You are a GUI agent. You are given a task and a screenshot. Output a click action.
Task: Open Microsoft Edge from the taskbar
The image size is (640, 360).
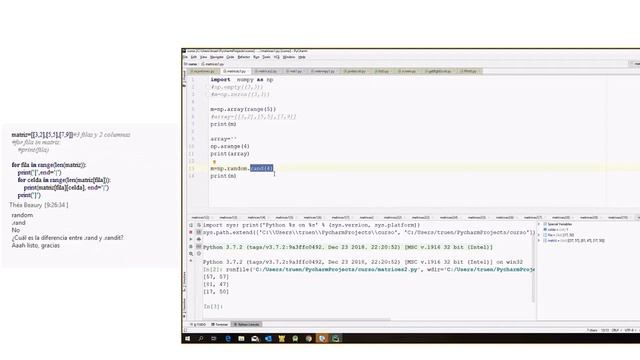click(x=228, y=338)
